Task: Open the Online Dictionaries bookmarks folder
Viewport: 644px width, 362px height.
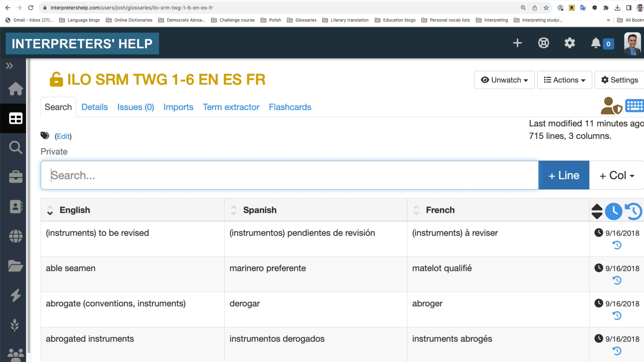Action: coord(129,20)
